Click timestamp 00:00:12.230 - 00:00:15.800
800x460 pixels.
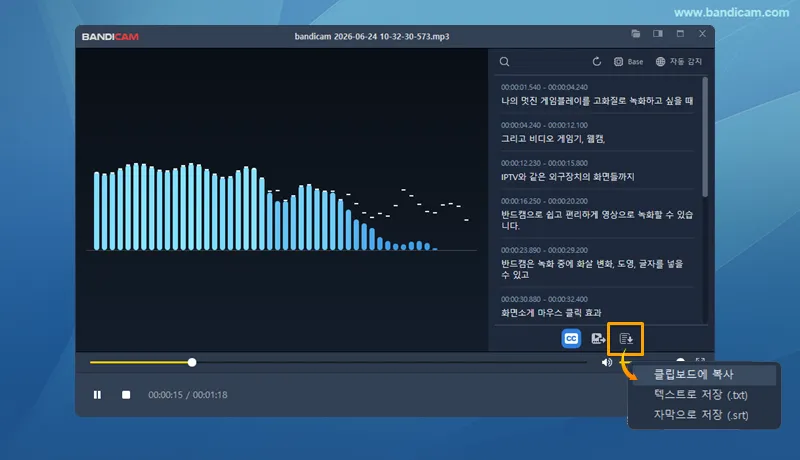pyautogui.click(x=544, y=163)
